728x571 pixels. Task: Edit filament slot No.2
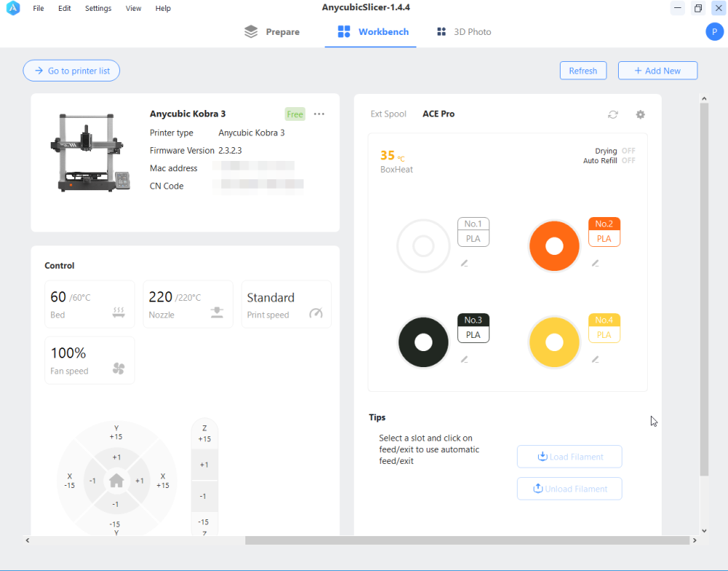596,264
